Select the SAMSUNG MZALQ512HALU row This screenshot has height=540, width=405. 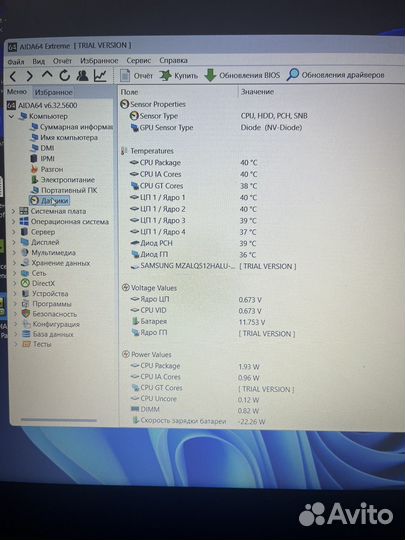[214, 266]
